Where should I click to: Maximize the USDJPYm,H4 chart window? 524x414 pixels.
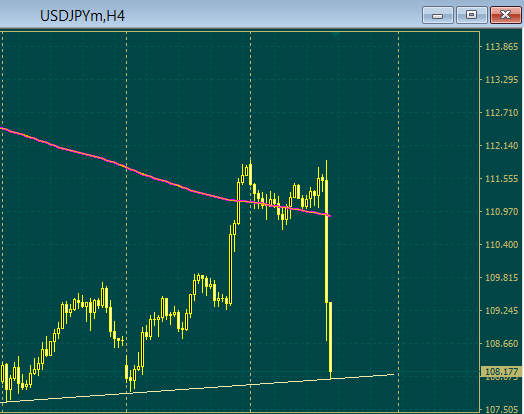[x=472, y=15]
